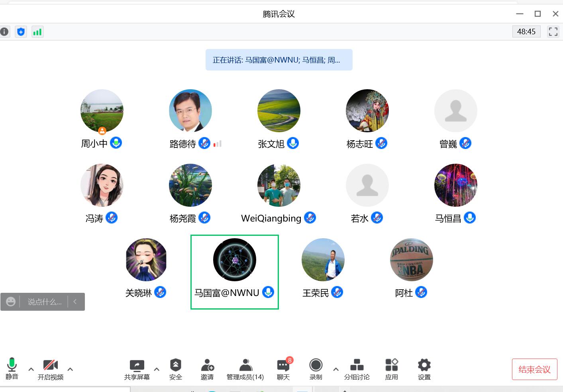
Task: Click the 说点什么 chat input box
Action: [x=45, y=302]
